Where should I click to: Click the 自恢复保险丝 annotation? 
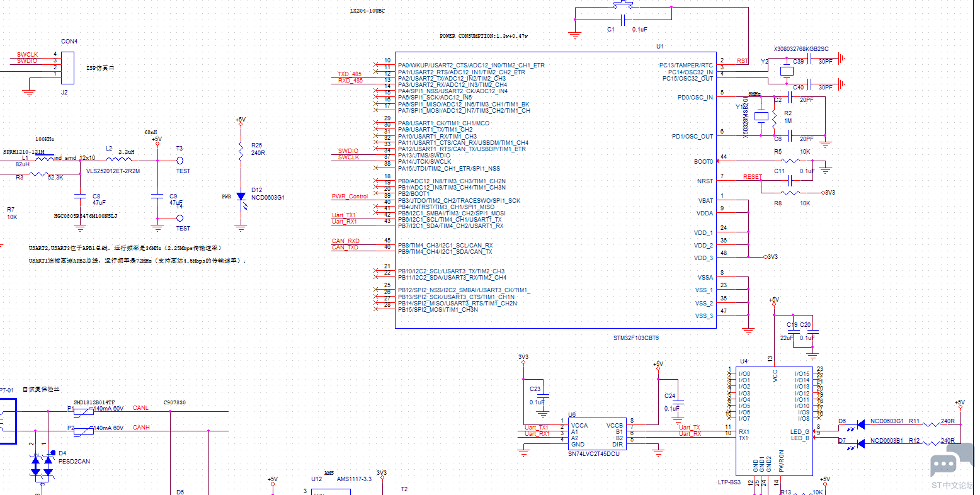(x=41, y=390)
